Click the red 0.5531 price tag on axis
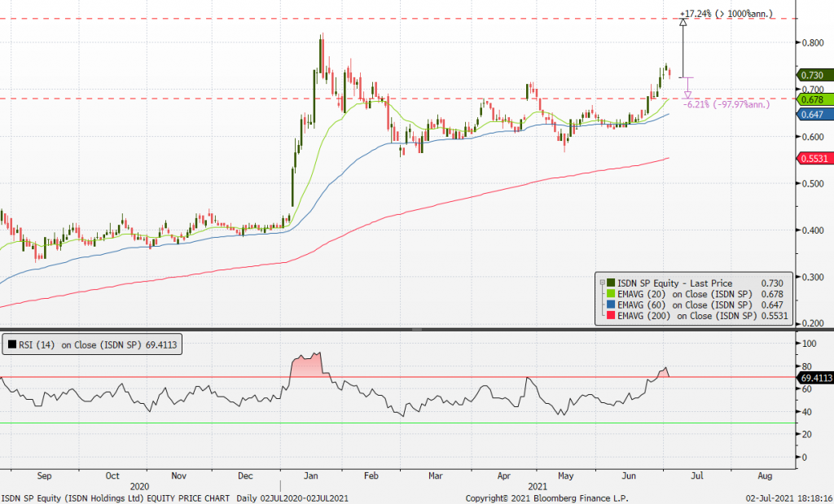 [814, 159]
